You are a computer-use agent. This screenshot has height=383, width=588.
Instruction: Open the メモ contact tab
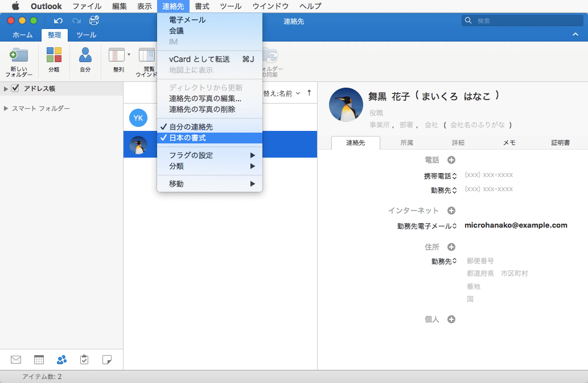pos(509,143)
